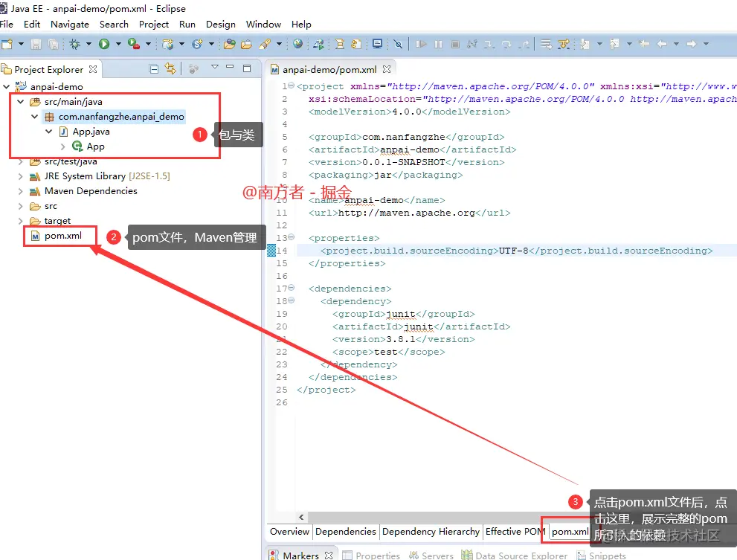Image resolution: width=737 pixels, height=560 pixels.
Task: Click the Back navigation arrow
Action: (662, 44)
